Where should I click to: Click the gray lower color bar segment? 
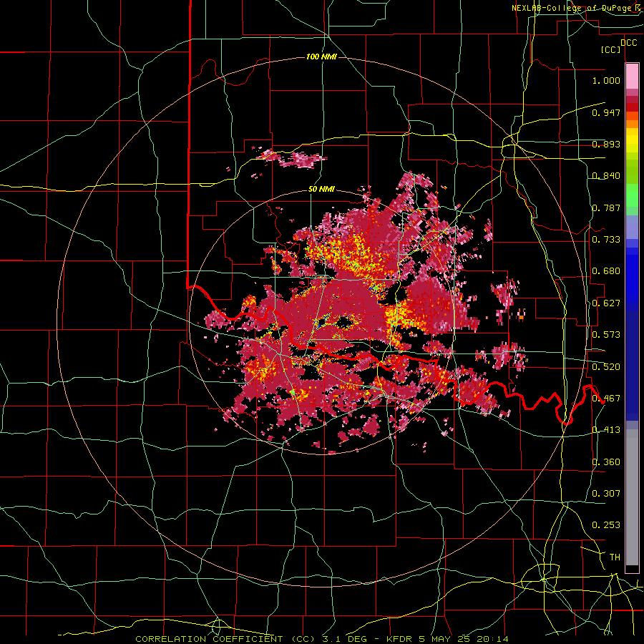click(x=632, y=497)
